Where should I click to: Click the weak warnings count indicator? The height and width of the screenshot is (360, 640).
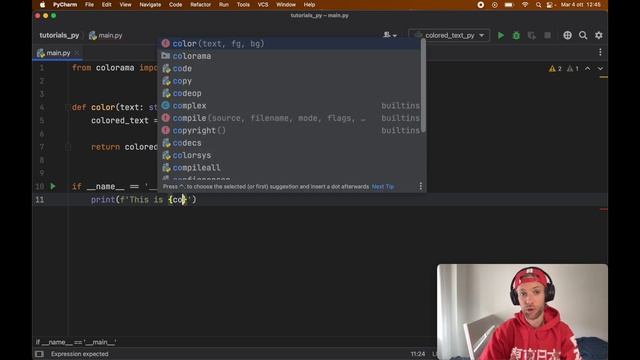[x=573, y=69]
